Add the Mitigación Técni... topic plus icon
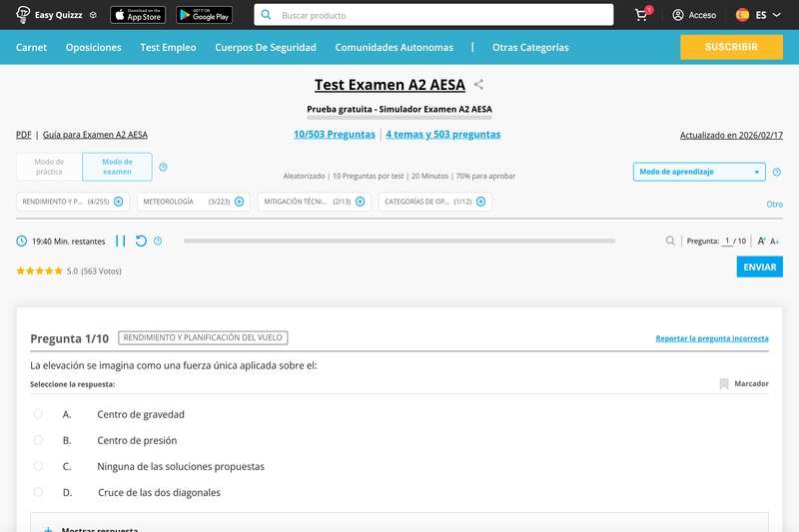Image resolution: width=799 pixels, height=532 pixels. click(361, 202)
